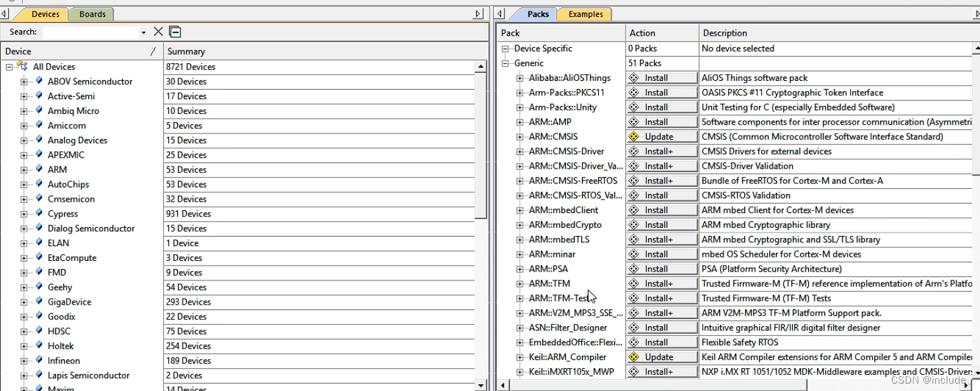This screenshot has width=980, height=391.
Task: Click the Holtek vendor icon
Action: [39, 346]
